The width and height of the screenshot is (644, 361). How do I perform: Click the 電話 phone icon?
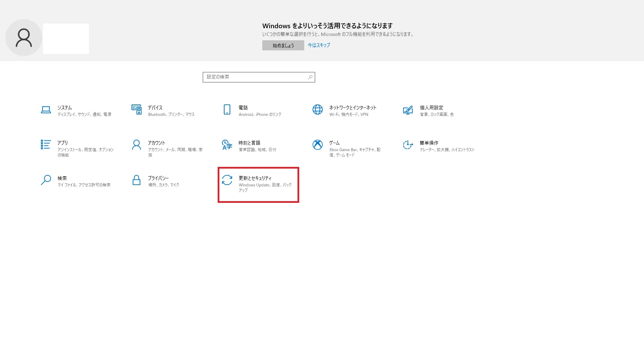[x=227, y=109]
